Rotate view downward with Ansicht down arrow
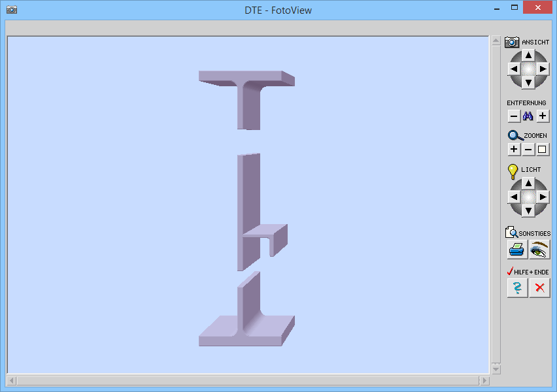The image size is (557, 392). [528, 82]
